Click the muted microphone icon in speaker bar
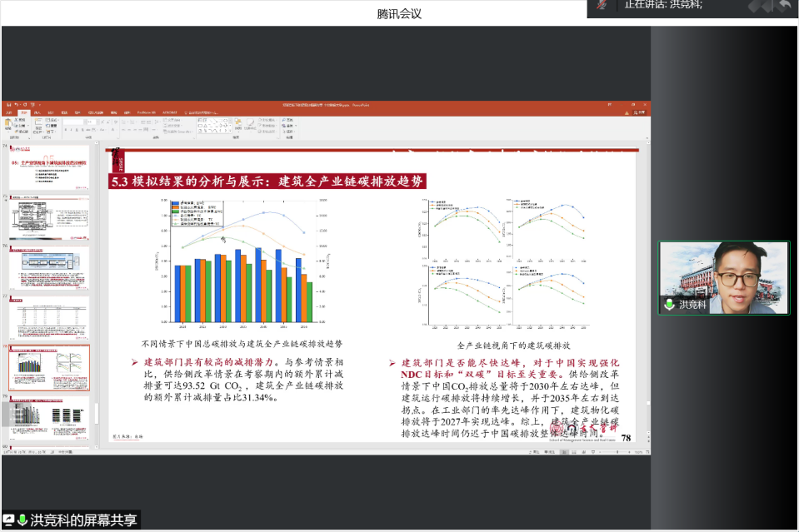This screenshot has height=532, width=799. [602, 5]
